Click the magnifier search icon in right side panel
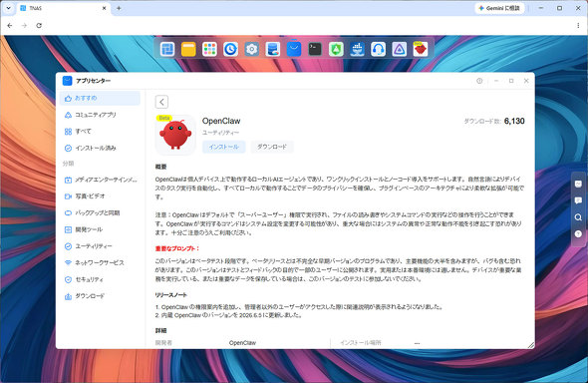Screen dimensions: 588x383 click(578, 217)
